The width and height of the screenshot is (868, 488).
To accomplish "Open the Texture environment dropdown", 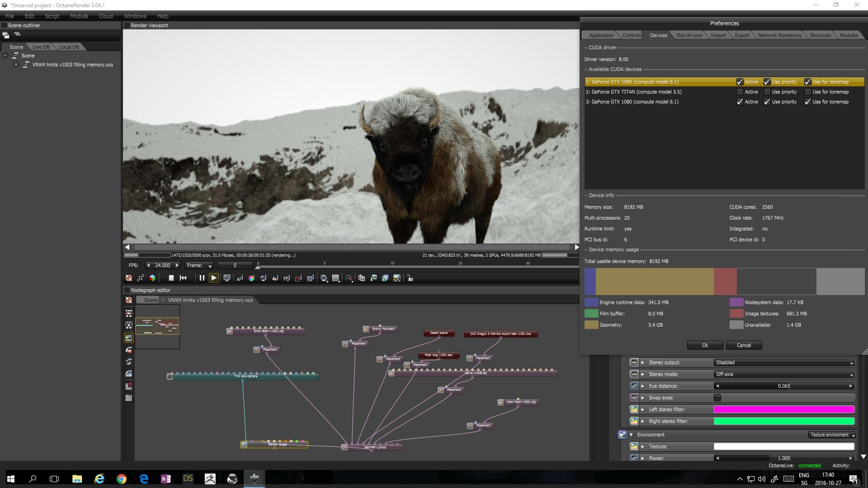I will coord(832,435).
